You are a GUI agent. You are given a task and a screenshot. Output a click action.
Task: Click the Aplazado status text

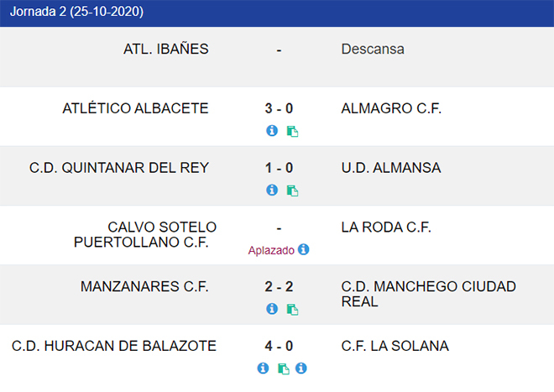click(271, 250)
